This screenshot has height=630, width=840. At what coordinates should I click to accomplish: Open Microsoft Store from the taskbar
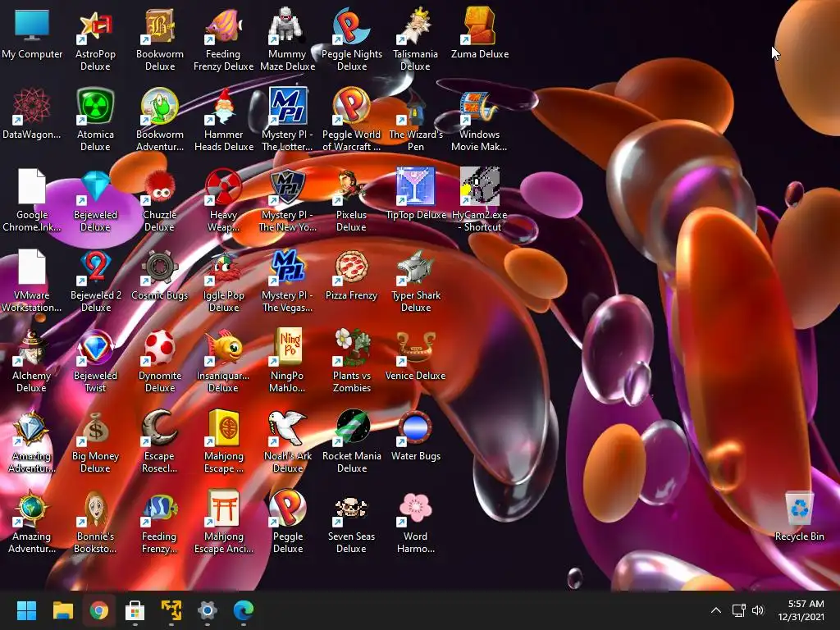coord(135,610)
